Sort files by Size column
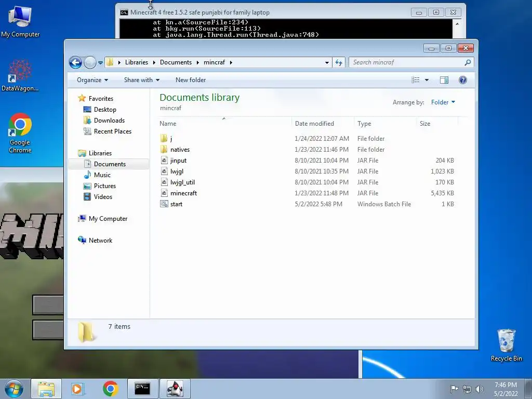This screenshot has height=399, width=532. point(437,124)
